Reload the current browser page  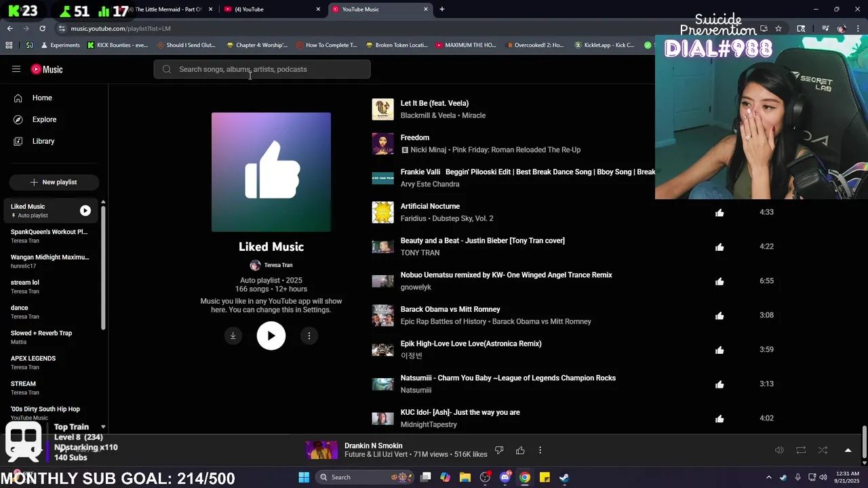(42, 28)
